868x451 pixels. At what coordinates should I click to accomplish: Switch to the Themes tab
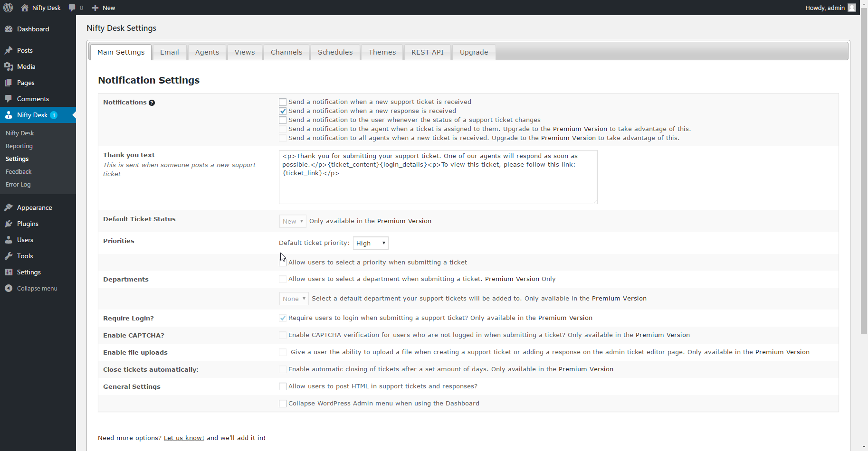[x=382, y=52]
